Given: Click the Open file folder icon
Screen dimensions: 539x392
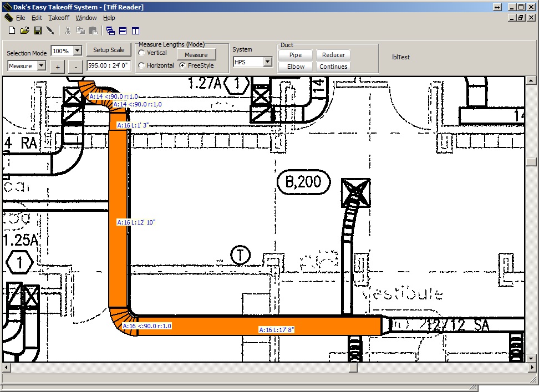Looking at the screenshot, I should point(24,30).
